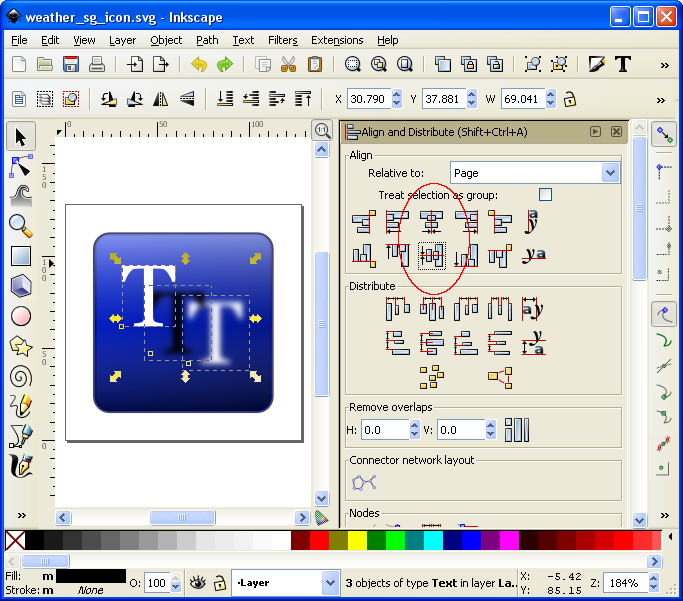Align baseline anchors of texts horizontally
The height and width of the screenshot is (601, 683).
tap(534, 255)
